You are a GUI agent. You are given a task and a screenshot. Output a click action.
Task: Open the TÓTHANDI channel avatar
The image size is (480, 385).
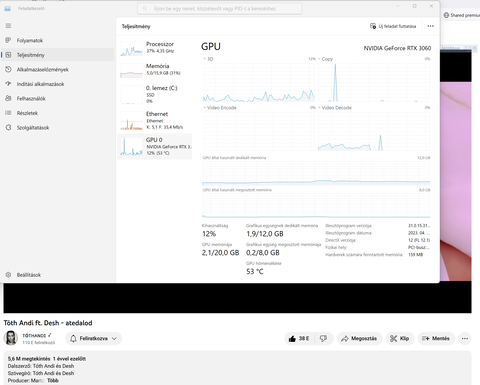pos(11,338)
